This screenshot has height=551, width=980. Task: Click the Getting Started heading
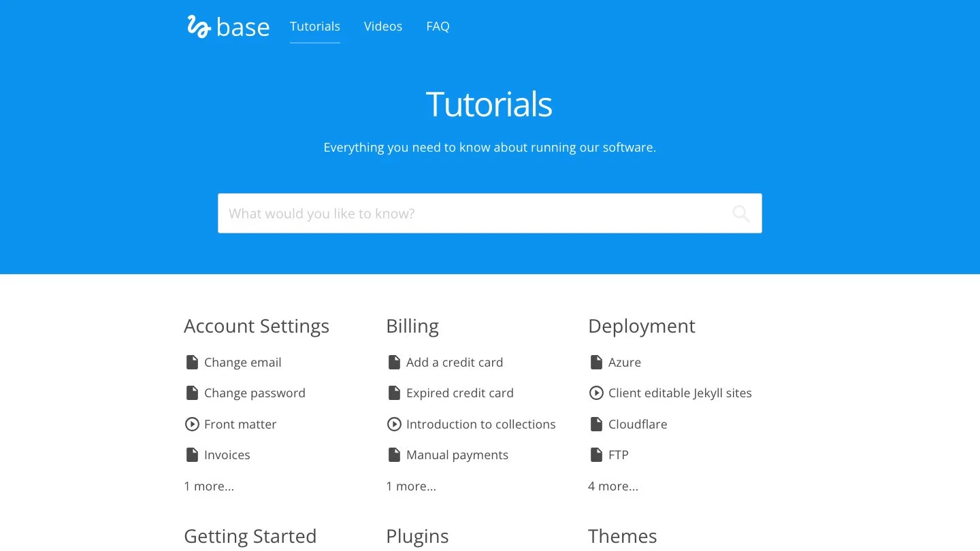pos(250,537)
